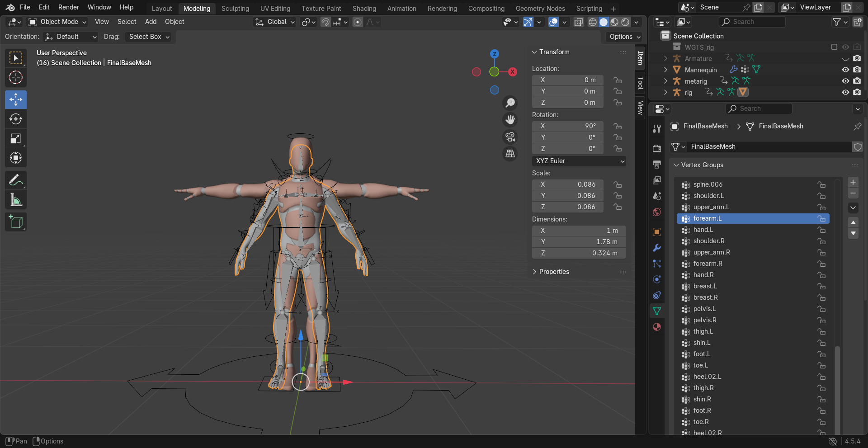The height and width of the screenshot is (448, 868).
Task: Open the Options popover button
Action: (624, 37)
